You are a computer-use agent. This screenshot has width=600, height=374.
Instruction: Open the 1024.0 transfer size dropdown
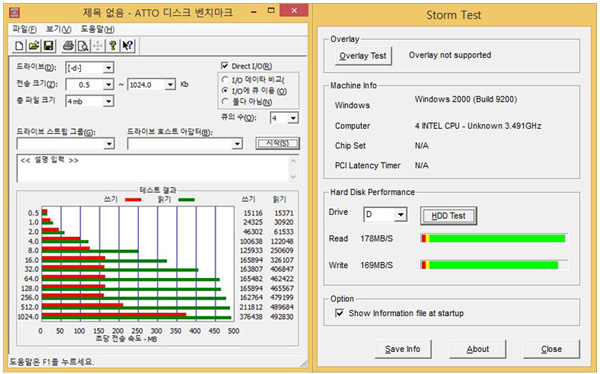[170, 85]
